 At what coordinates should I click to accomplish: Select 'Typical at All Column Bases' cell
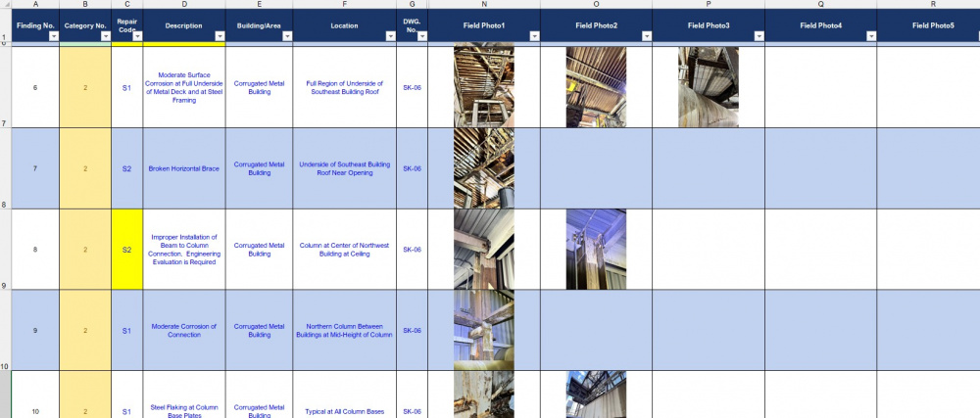[x=344, y=395]
